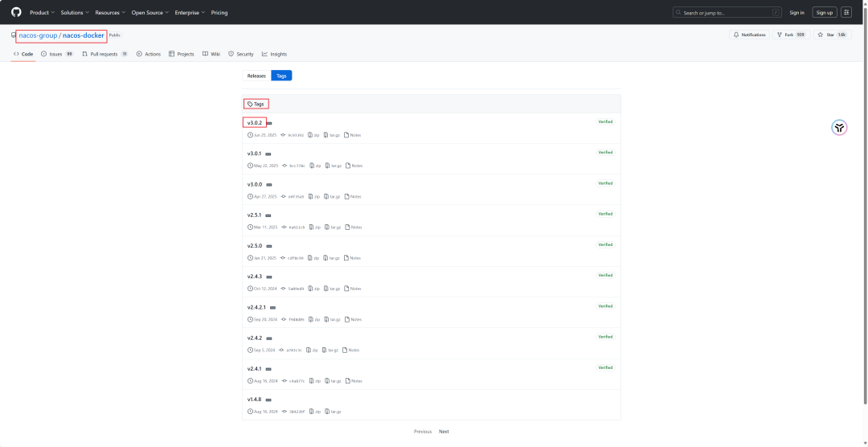Viewport: 868px width, 447px height.
Task: Open the Issues tab
Action: tap(57, 55)
